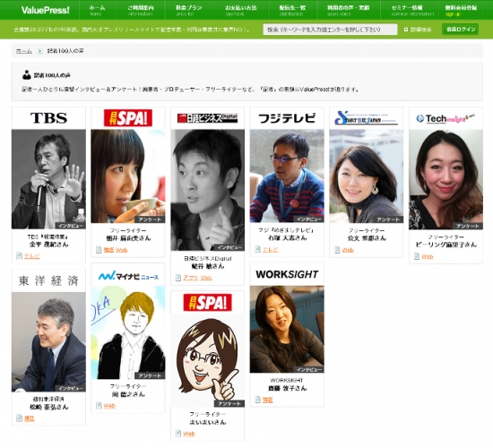Viewport: 493px width, 448px height.
Task: Click the document icon on START BIZ JAPAN card
Action: coord(337,250)
